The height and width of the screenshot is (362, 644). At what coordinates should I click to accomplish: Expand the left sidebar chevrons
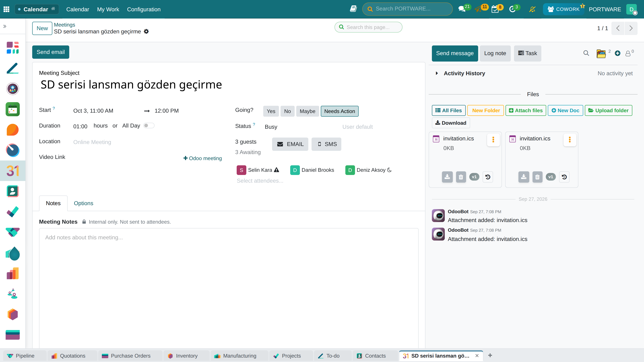point(5,26)
